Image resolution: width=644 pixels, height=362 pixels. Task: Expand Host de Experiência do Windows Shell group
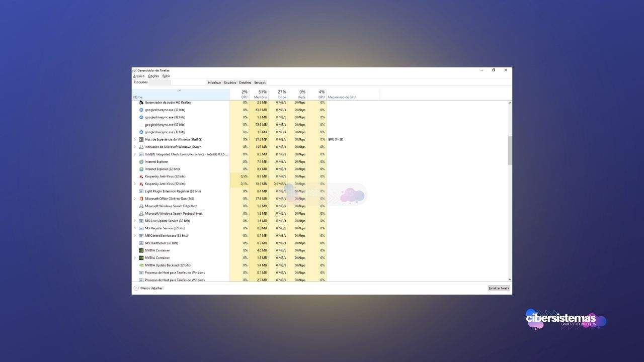coord(135,139)
